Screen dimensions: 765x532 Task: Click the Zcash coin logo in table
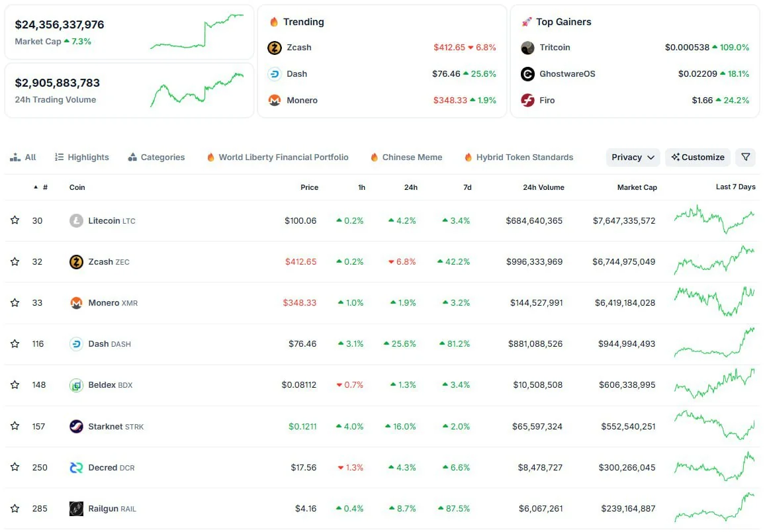tap(76, 262)
